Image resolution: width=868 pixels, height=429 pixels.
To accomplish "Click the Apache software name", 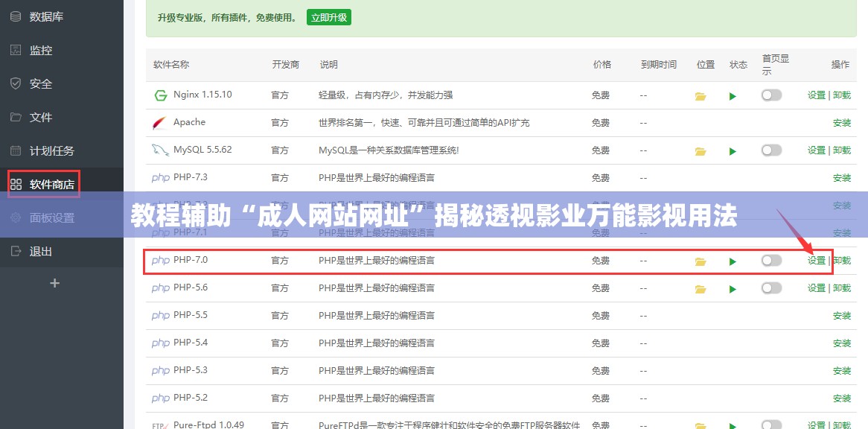I will pos(189,122).
